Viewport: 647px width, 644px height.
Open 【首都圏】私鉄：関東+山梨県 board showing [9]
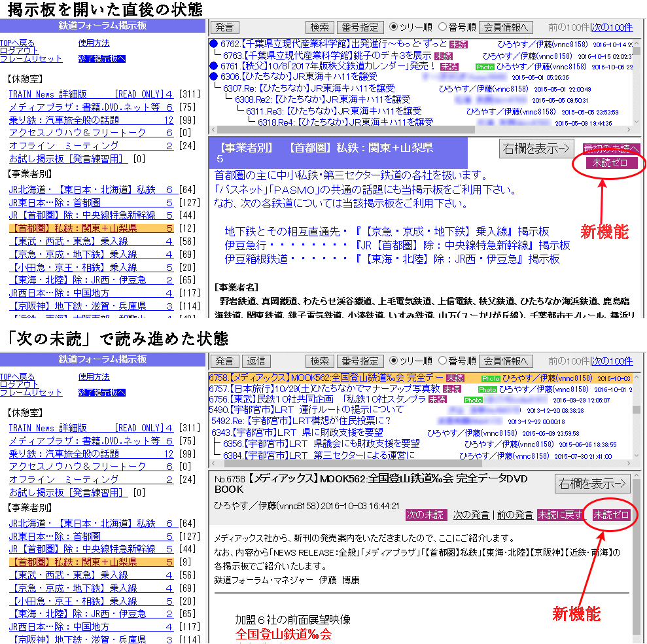(91, 562)
